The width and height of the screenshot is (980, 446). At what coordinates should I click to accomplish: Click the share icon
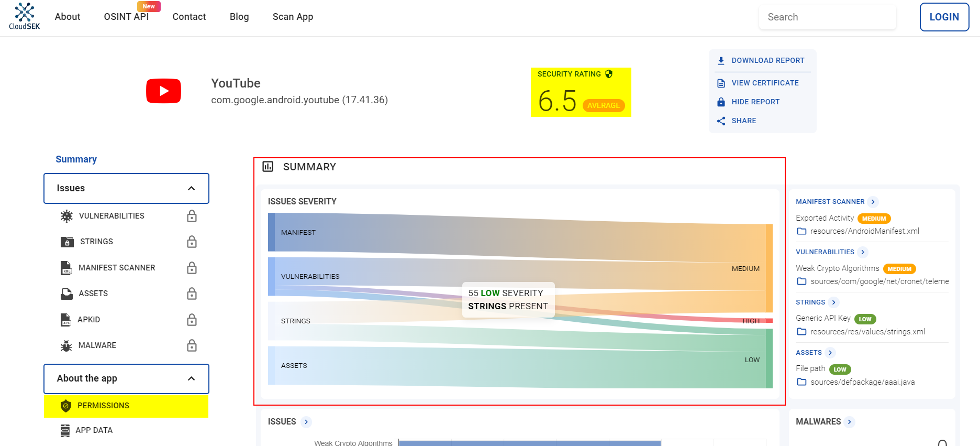click(721, 121)
